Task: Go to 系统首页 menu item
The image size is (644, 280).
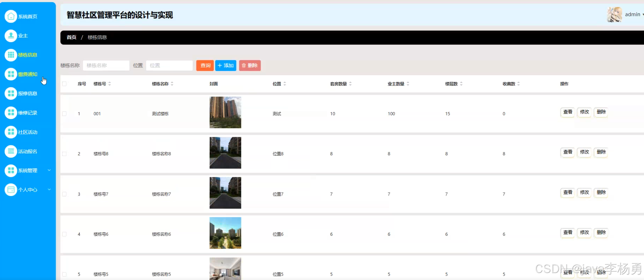Action: tap(28, 17)
